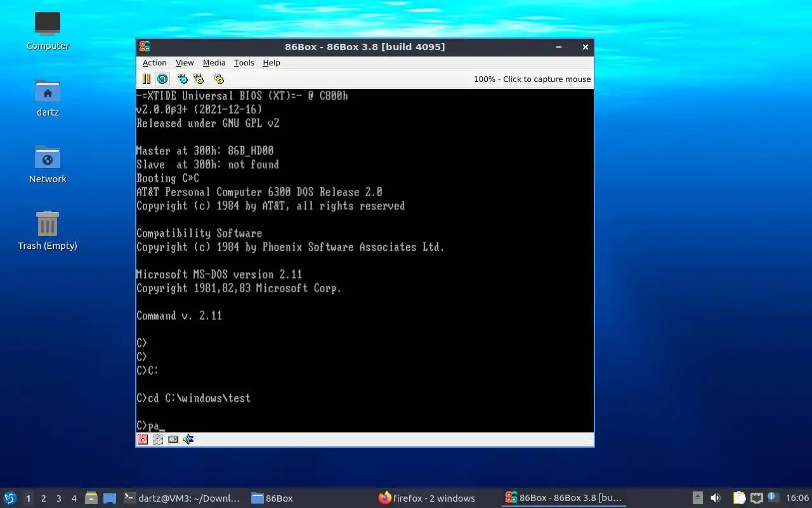Expand the hidden system tray icons arrow

(697, 498)
